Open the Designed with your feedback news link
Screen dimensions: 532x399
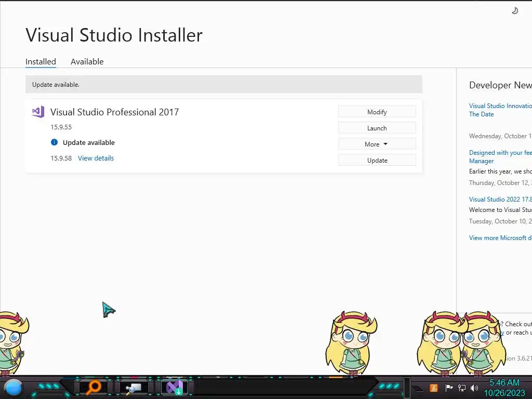pyautogui.click(x=500, y=157)
